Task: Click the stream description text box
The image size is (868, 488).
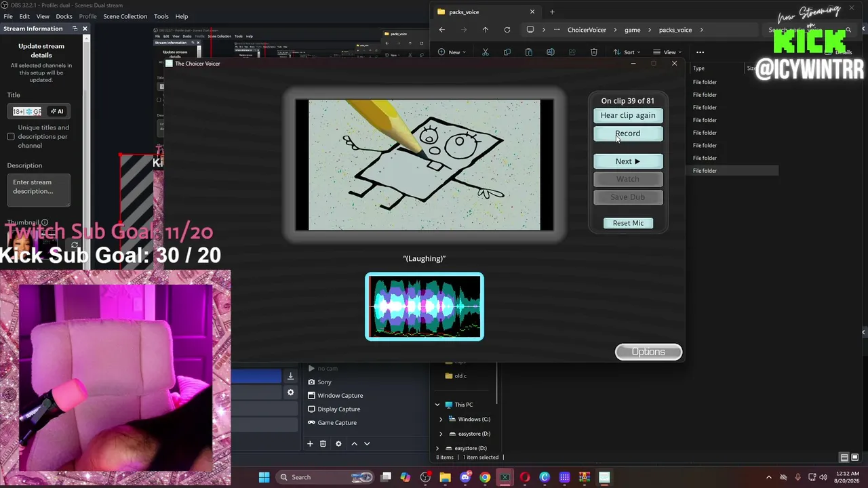Action: coord(39,190)
